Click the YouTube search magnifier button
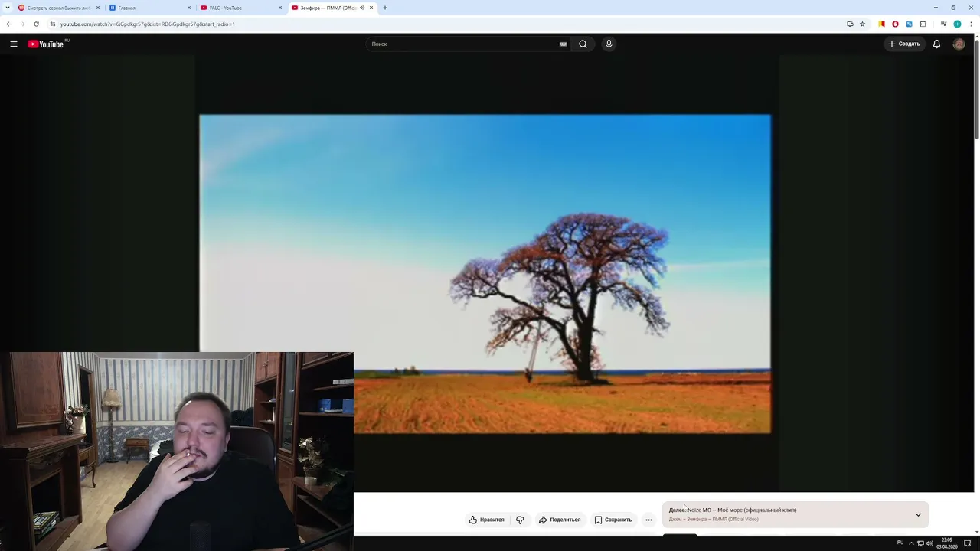Image resolution: width=980 pixels, height=551 pixels. pyautogui.click(x=583, y=44)
